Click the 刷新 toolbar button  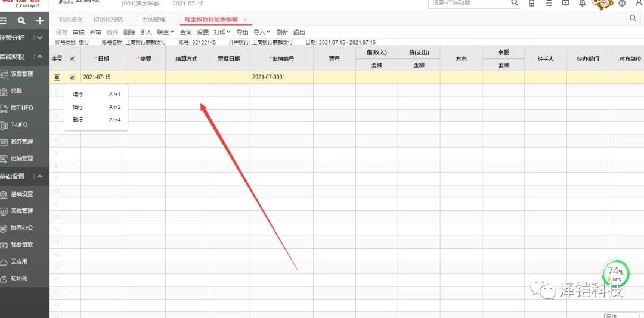[282, 32]
